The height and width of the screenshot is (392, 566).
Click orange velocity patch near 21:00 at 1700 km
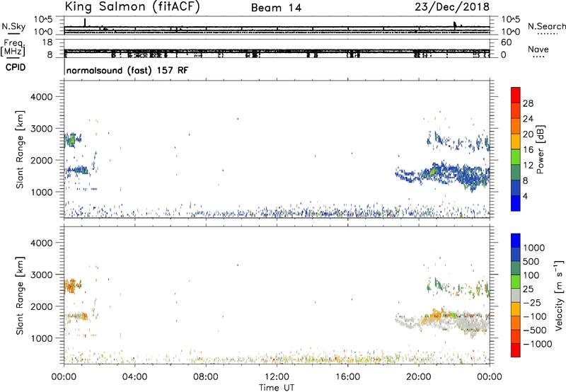pyautogui.click(x=435, y=315)
